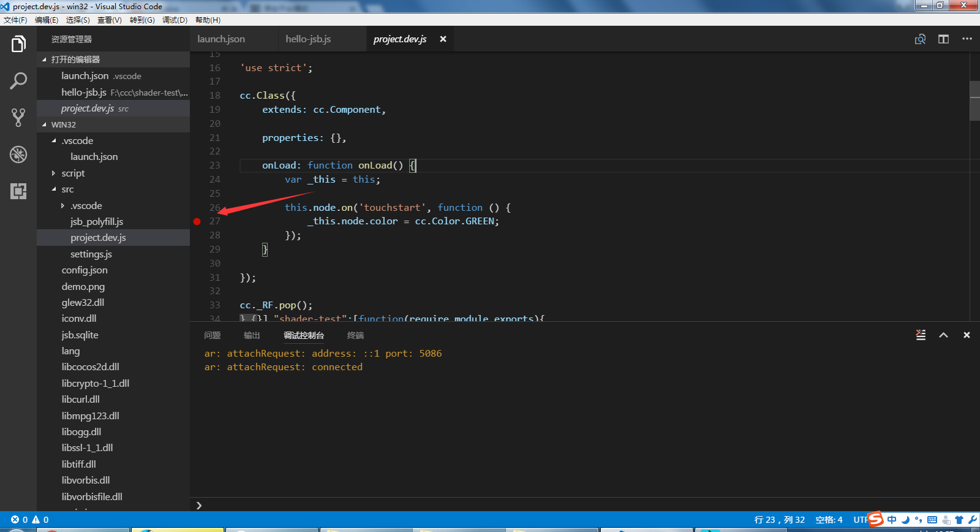
Task: Select project.dev.js in open editors list
Action: point(113,108)
